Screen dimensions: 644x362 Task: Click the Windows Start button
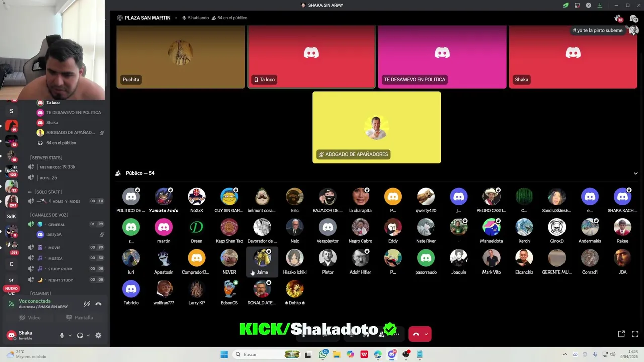(224, 354)
